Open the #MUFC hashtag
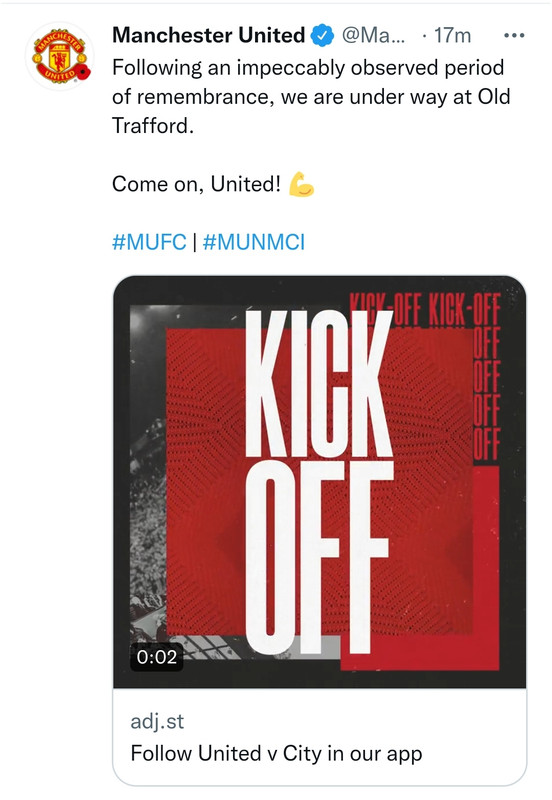Image resolution: width=552 pixels, height=800 pixels. click(x=149, y=241)
